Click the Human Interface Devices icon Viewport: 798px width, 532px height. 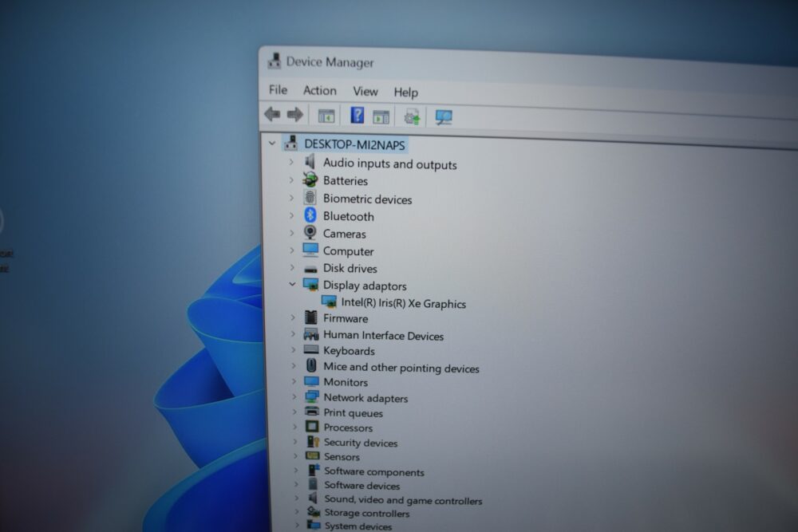[311, 334]
